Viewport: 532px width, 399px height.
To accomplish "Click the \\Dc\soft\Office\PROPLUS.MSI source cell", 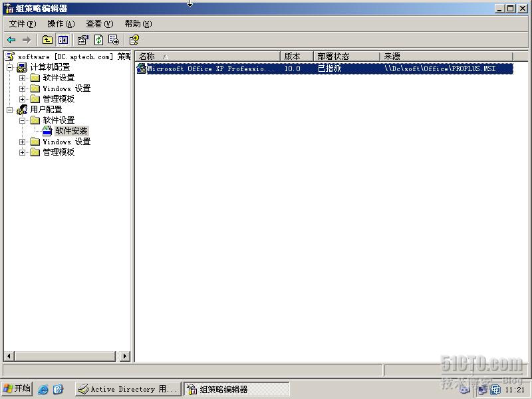I will click(x=440, y=68).
